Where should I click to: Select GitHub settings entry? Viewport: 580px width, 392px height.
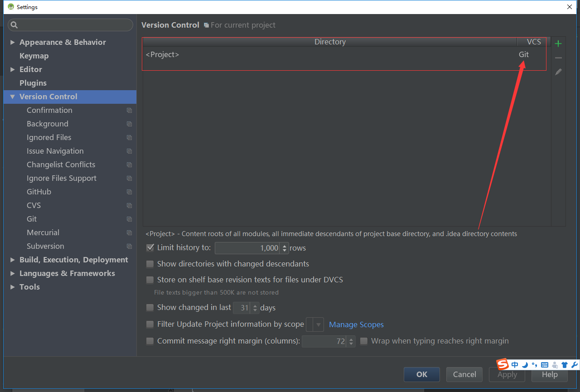39,192
